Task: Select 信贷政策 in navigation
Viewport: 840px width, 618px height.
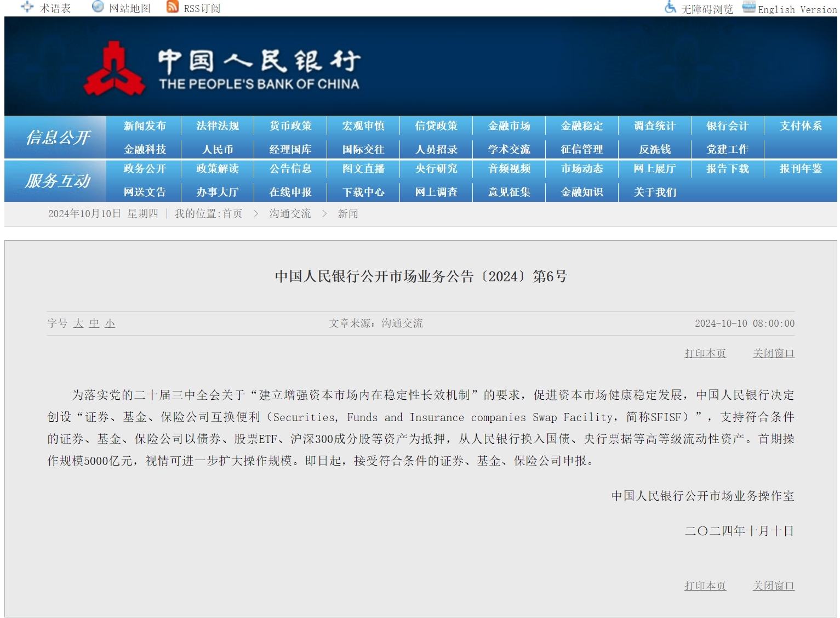Action: (x=436, y=126)
